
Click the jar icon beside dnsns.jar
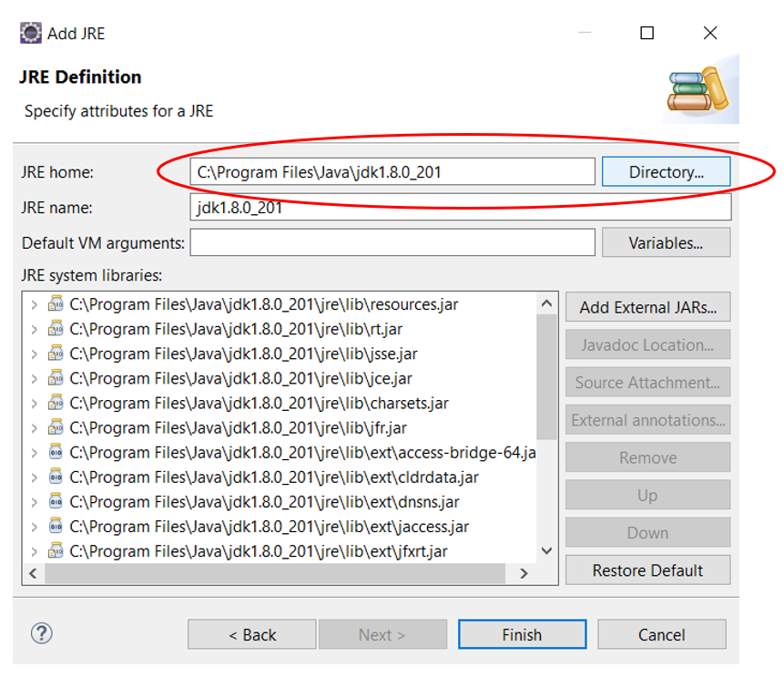tap(56, 501)
